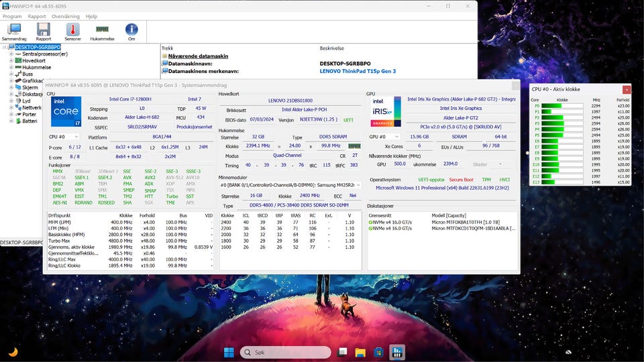Viewport: 644px width, 362px height.
Task: Click the memory chip icon beside 99.8 MHz
Action: tap(354, 145)
